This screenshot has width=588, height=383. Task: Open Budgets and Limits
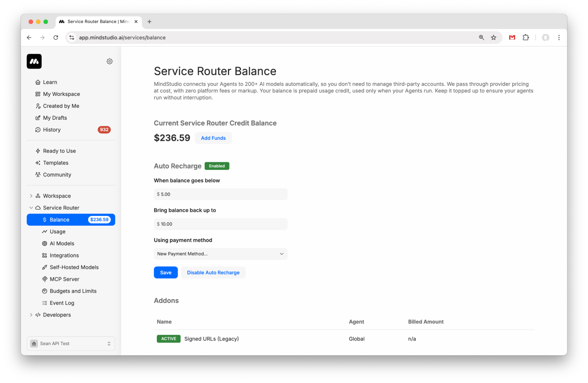point(73,291)
